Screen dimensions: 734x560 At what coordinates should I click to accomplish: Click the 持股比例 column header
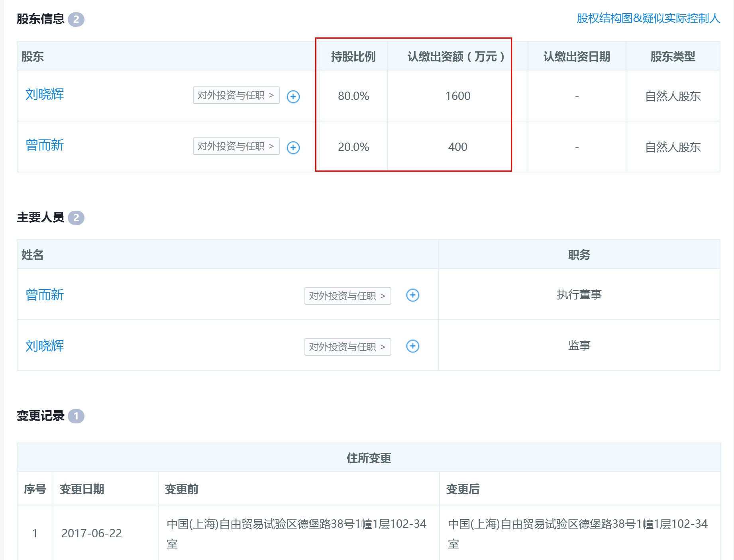click(353, 57)
